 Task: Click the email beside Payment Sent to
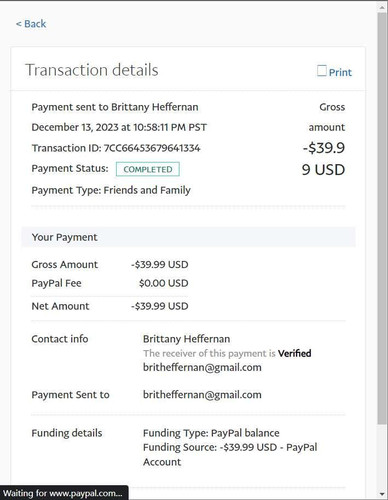pos(202,395)
